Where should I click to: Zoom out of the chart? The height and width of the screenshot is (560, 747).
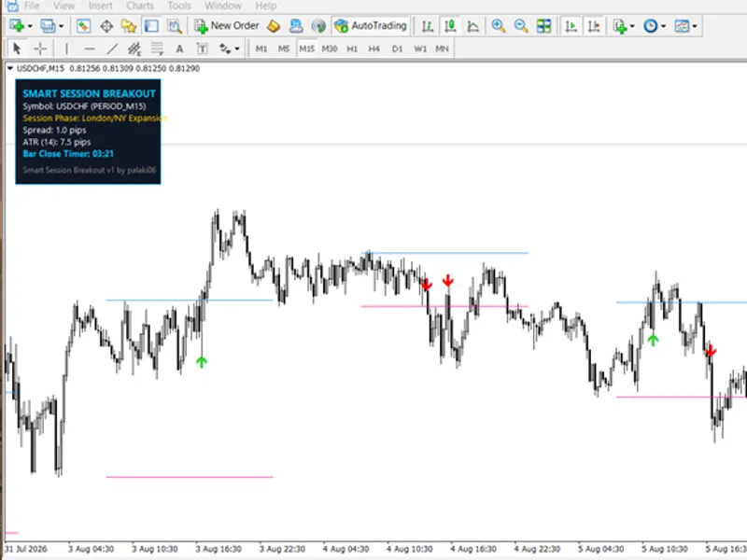tap(521, 26)
